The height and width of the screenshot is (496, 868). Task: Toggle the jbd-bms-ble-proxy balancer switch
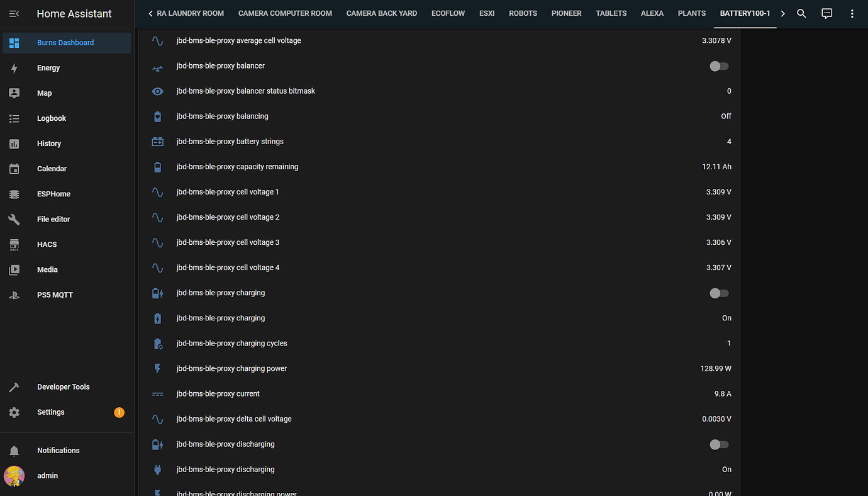(718, 65)
